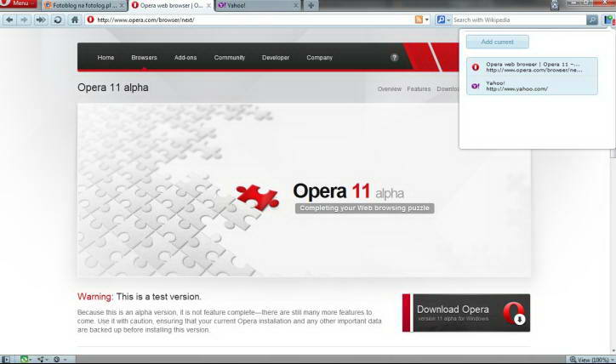Click the RSS feed icon
The image size is (616, 364).
click(x=419, y=20)
